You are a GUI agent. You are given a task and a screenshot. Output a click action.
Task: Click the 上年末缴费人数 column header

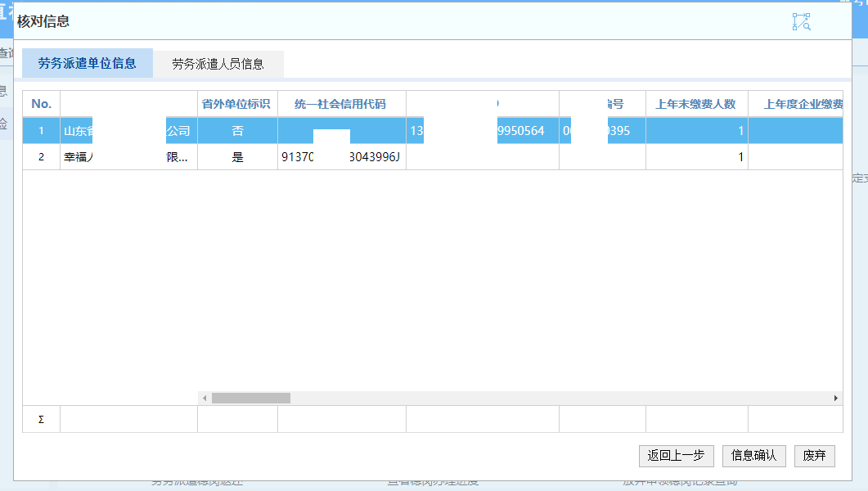(696, 104)
